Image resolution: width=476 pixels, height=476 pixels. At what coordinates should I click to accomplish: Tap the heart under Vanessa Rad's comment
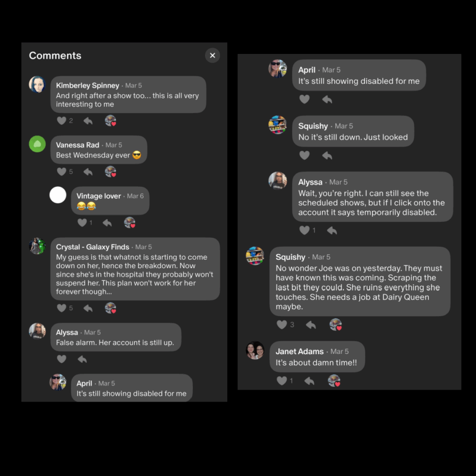tap(62, 172)
